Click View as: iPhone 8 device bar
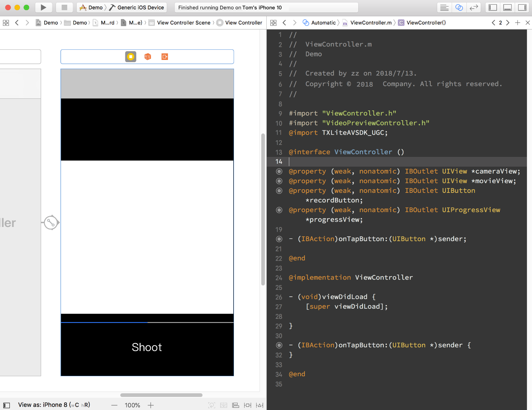532x410 pixels. point(54,405)
